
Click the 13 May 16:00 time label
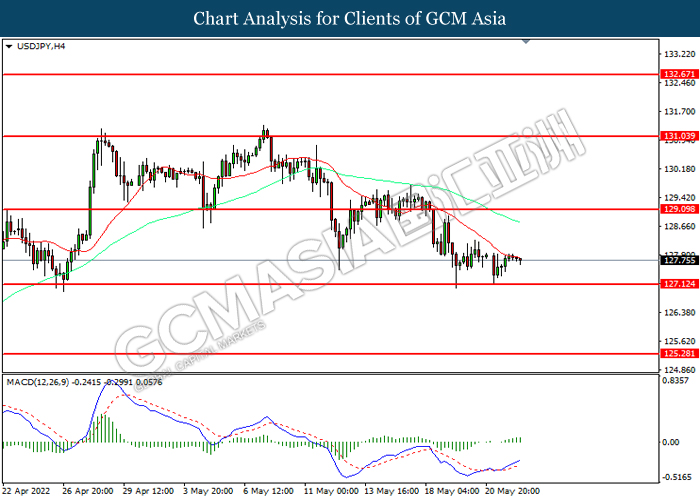(x=392, y=491)
